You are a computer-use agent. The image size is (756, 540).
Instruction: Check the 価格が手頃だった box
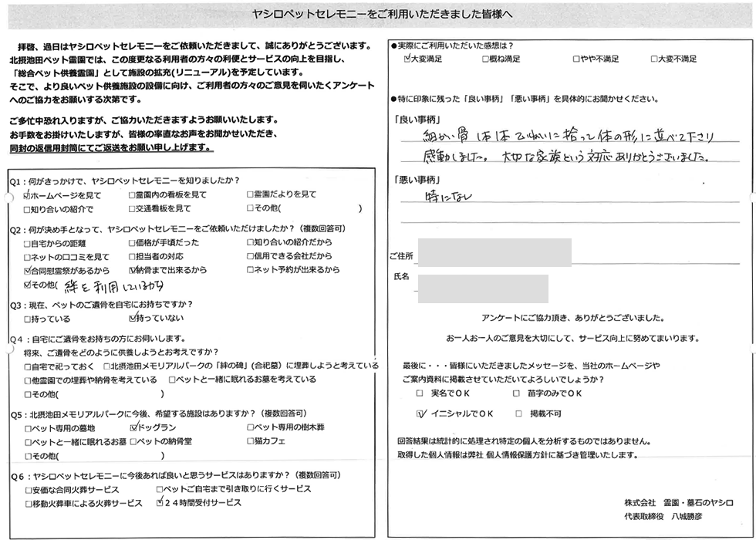(133, 242)
